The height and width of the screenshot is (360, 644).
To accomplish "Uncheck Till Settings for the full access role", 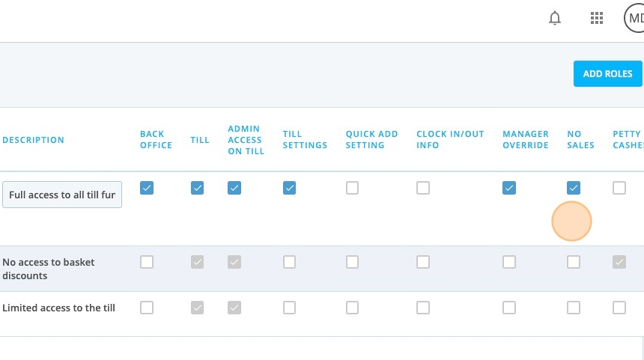I will tap(289, 188).
